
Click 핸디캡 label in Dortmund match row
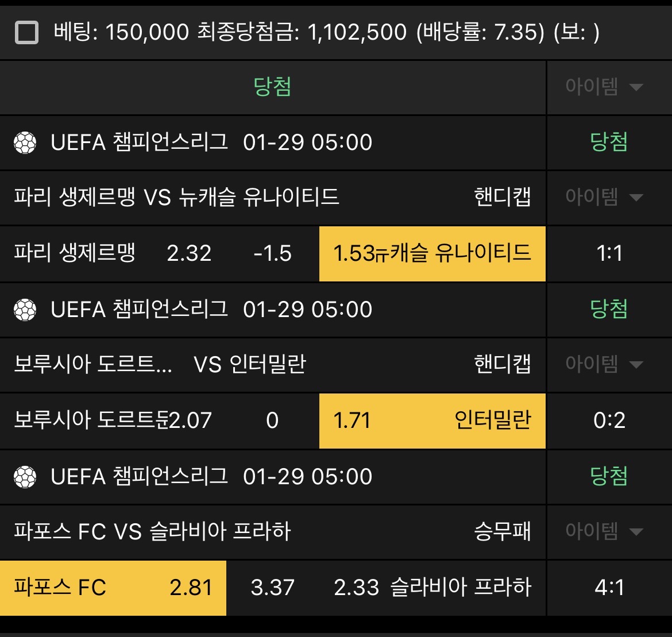pos(502,365)
